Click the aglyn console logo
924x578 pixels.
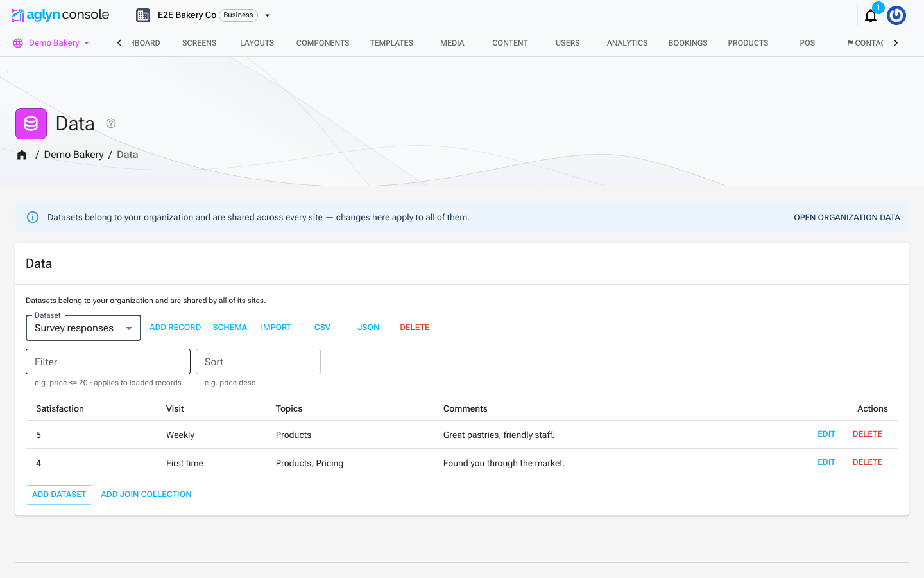60,15
